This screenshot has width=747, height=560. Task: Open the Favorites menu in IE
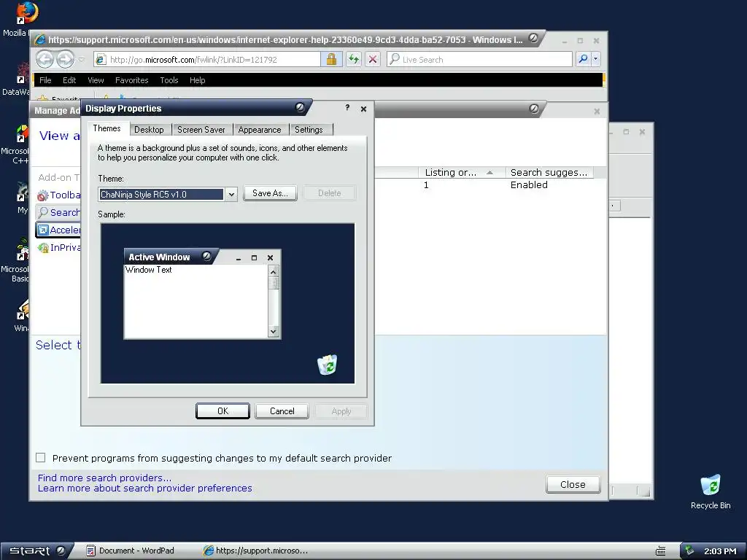coord(131,80)
